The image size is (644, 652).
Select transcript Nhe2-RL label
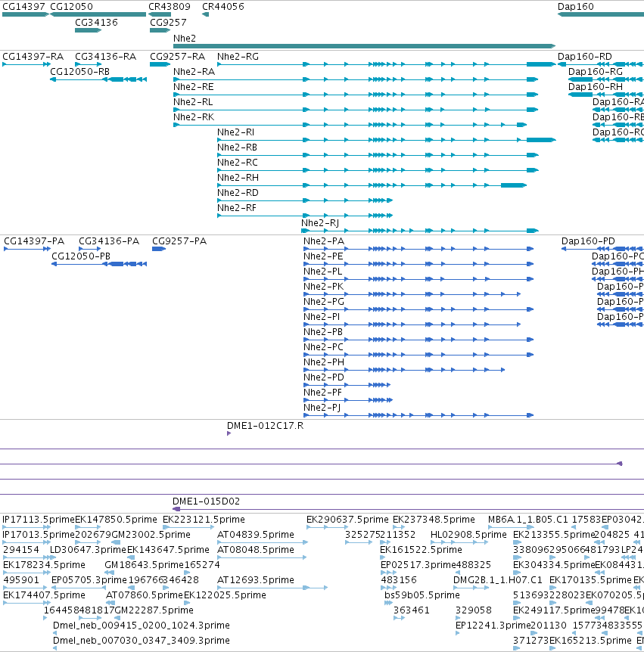(193, 102)
